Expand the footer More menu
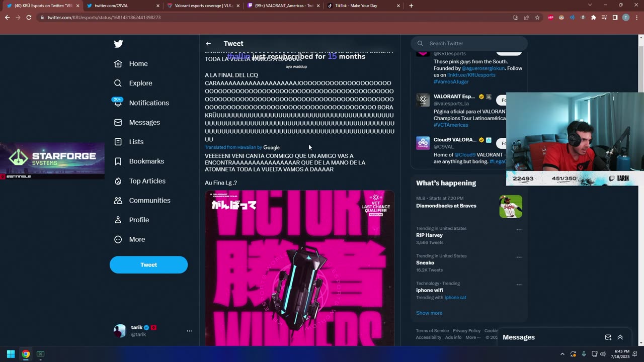 473,337
